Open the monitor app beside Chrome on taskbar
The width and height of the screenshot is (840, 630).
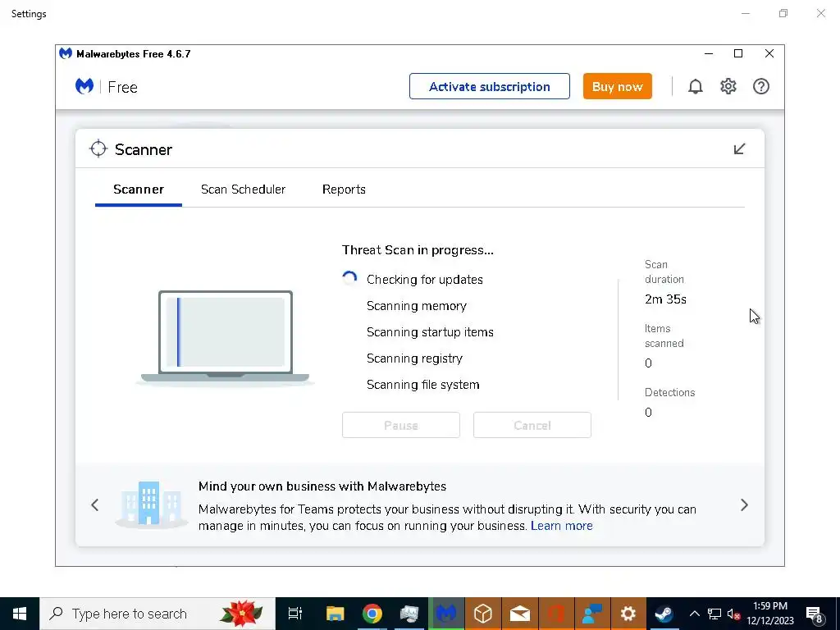[409, 614]
